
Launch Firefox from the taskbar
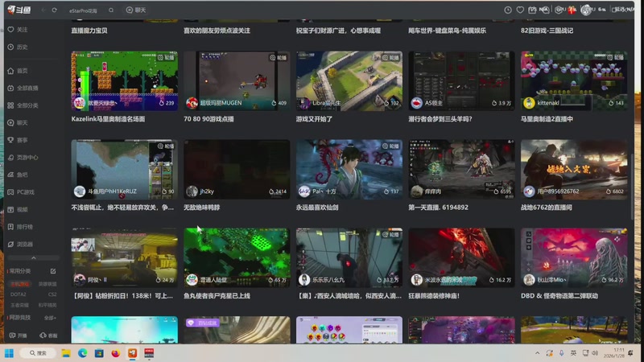tap(115, 353)
